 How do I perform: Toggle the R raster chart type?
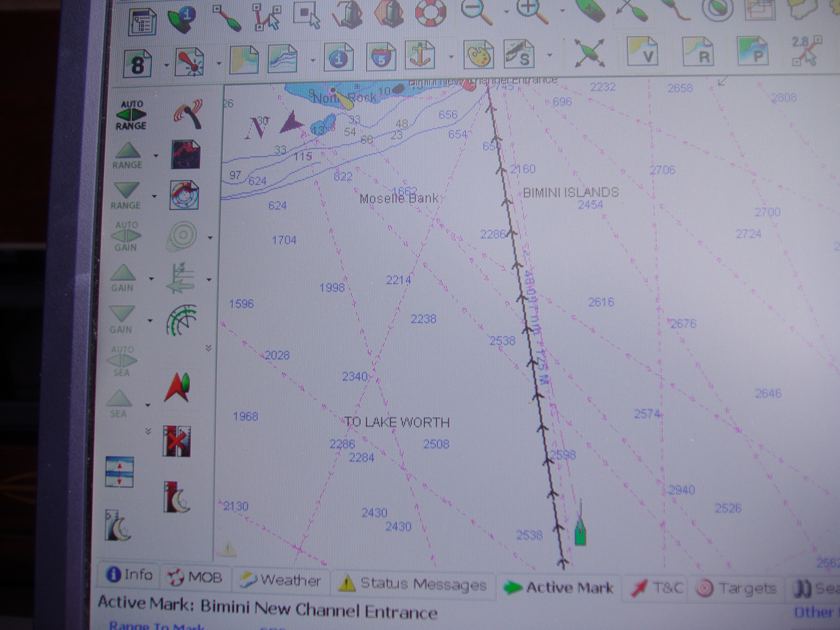pos(698,51)
